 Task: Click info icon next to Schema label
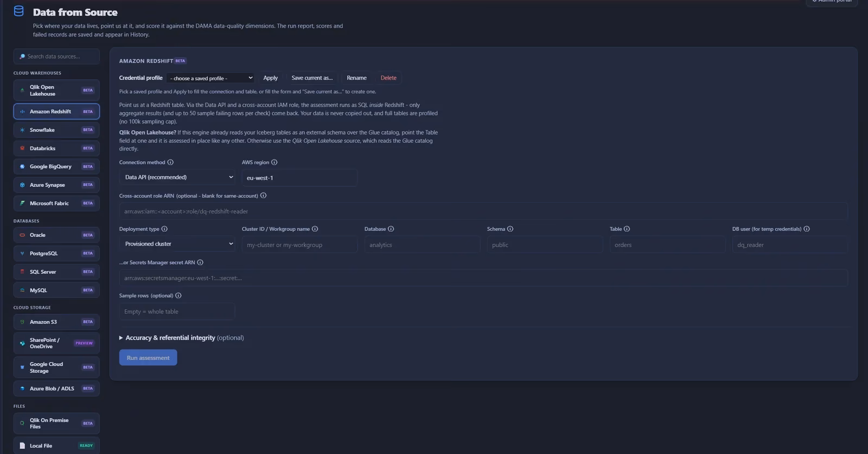pos(510,229)
